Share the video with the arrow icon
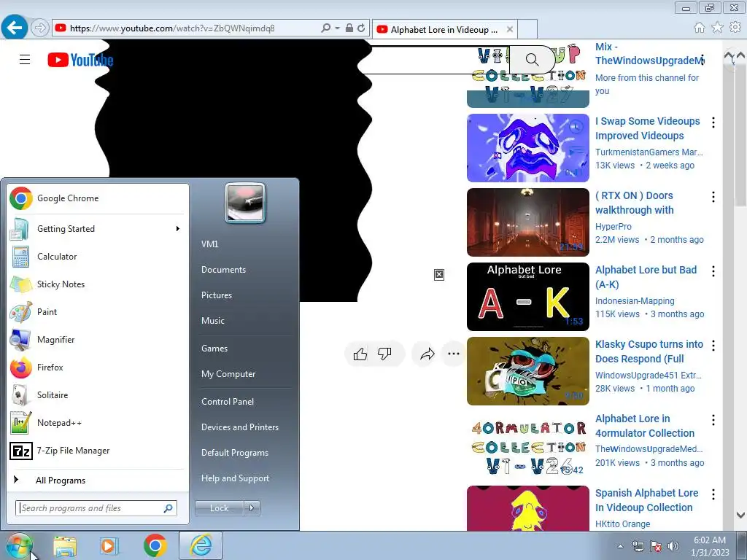Image resolution: width=747 pixels, height=560 pixels. (x=427, y=354)
